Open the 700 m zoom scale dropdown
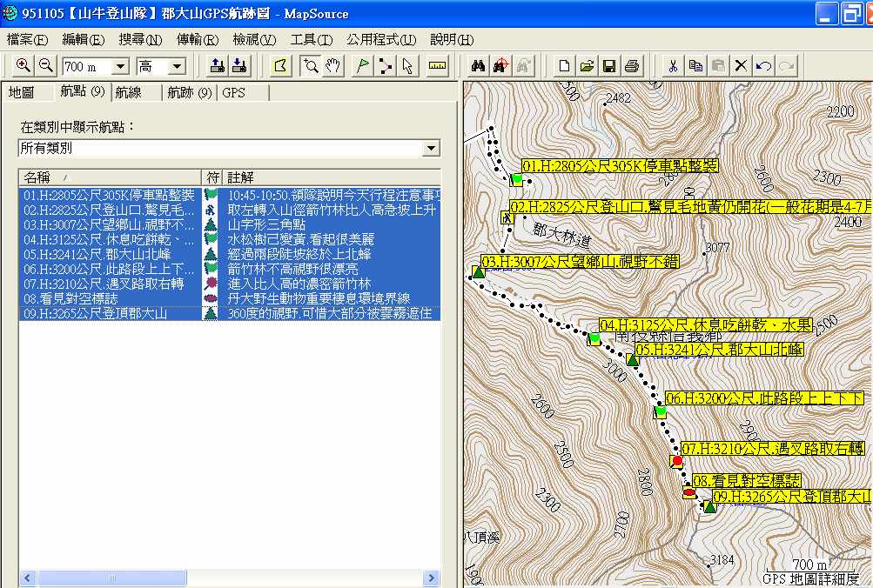Viewport: 873px width, 588px height. [120, 67]
